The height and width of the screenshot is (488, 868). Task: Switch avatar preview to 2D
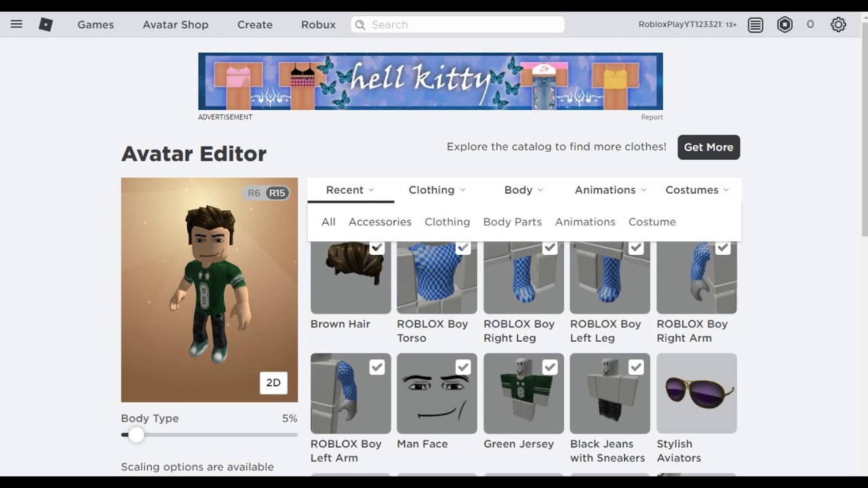tap(273, 383)
